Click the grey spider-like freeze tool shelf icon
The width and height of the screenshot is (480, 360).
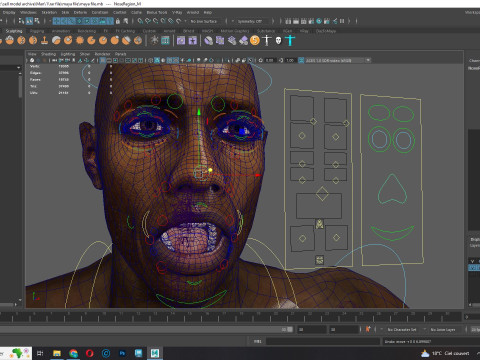[154, 41]
